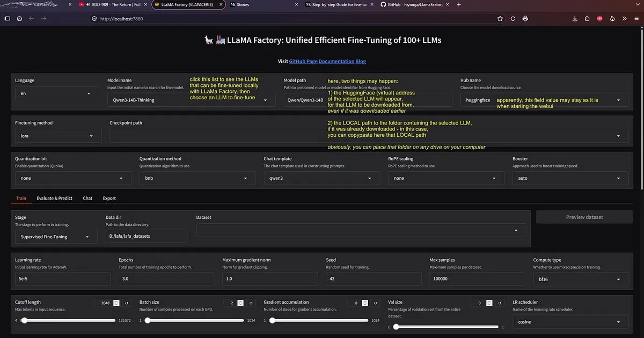644x338 pixels.
Task: Open the Quantization bit dropdown
Action: point(73,178)
